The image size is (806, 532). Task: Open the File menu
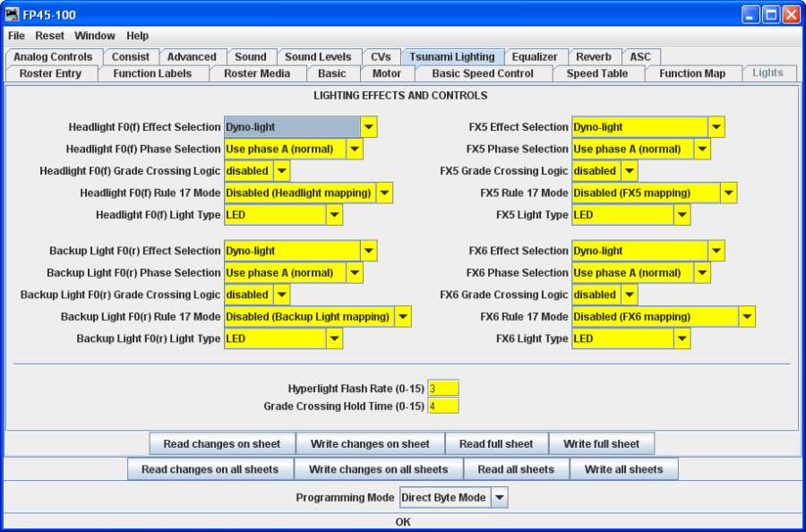click(x=16, y=36)
